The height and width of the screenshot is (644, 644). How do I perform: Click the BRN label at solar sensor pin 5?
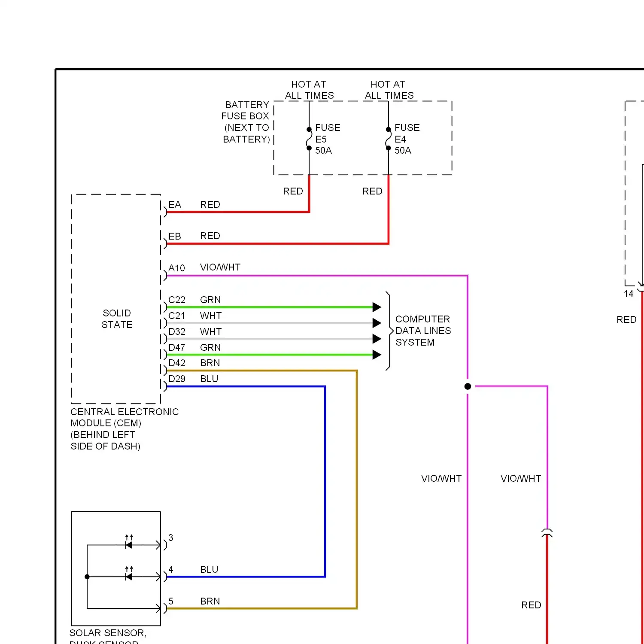[210, 601]
